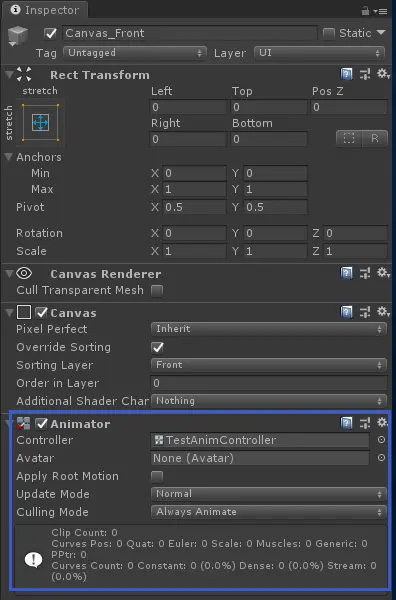Click the Canvas Renderer preset icon

(x=365, y=273)
